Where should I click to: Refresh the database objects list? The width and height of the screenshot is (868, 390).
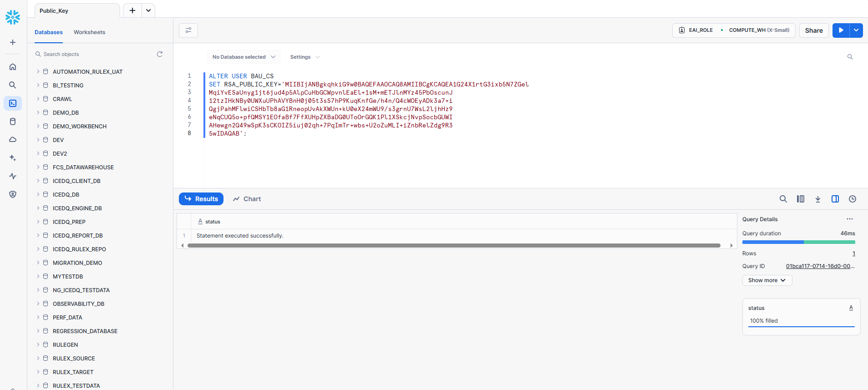click(160, 54)
